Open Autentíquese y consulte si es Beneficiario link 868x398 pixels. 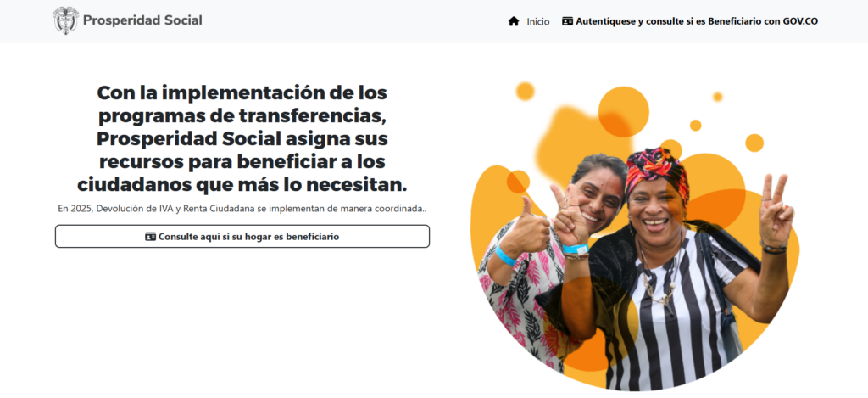tap(690, 21)
